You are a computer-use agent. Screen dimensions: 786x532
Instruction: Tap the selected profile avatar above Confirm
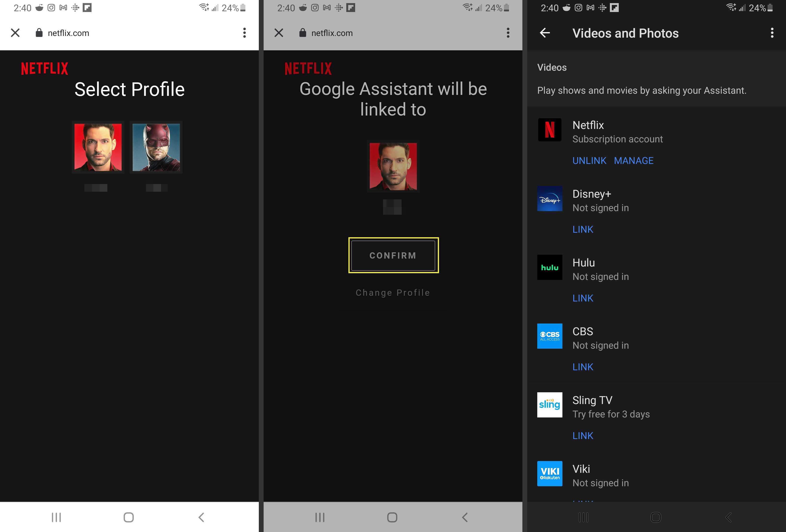393,166
